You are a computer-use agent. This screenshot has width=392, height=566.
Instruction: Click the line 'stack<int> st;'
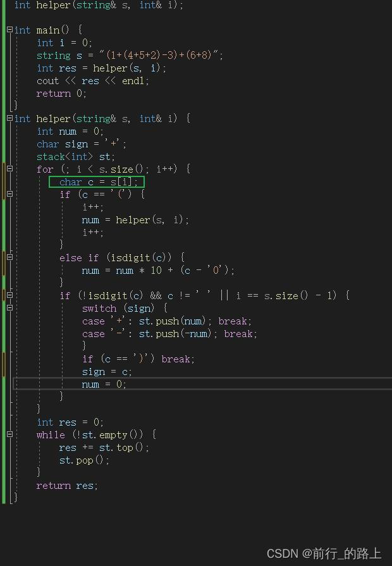76,157
